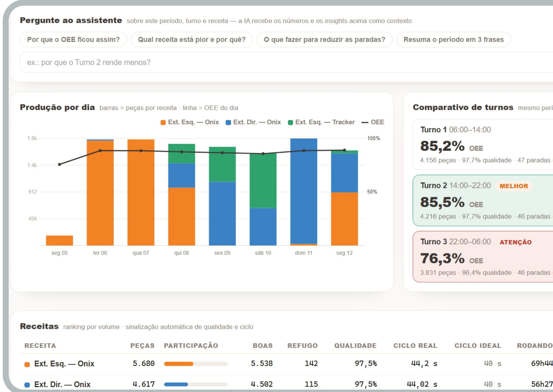
Task: Click the OEE line point at seg 05
Action: [x=59, y=164]
